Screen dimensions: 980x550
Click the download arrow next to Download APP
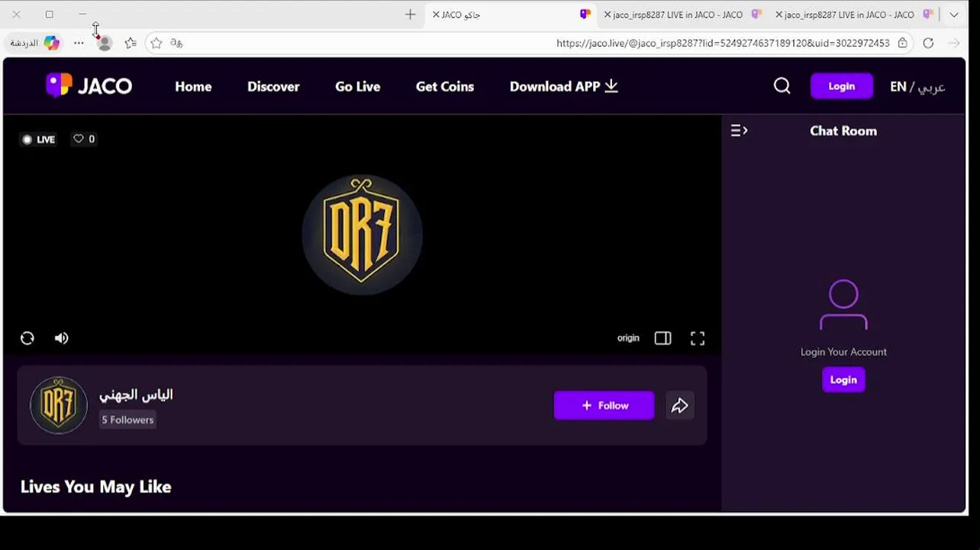point(611,86)
